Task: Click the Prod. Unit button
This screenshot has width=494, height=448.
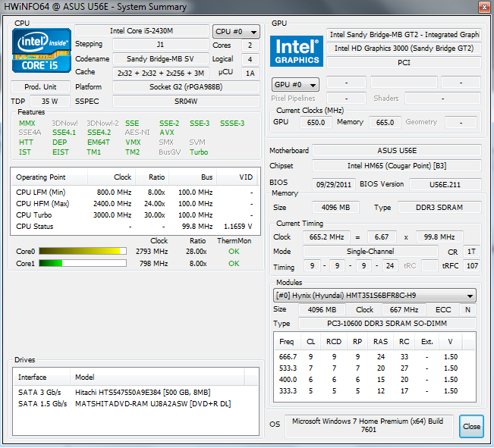Action: [x=40, y=87]
